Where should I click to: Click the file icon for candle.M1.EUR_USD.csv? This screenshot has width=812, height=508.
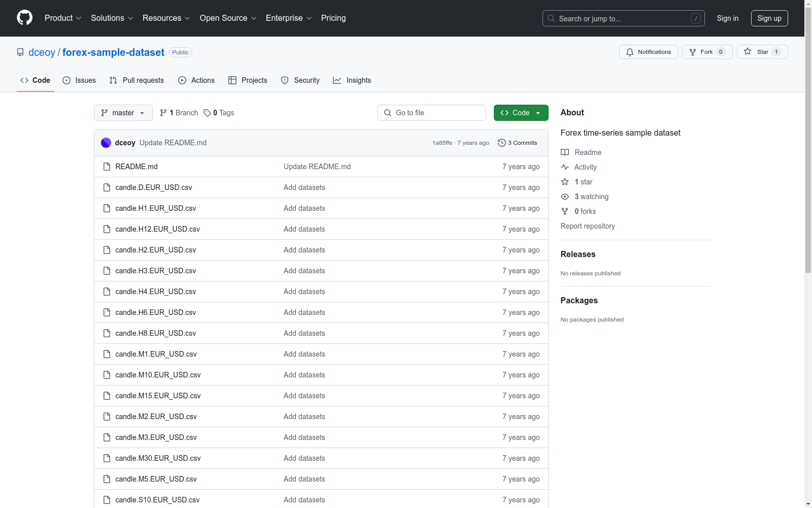107,354
